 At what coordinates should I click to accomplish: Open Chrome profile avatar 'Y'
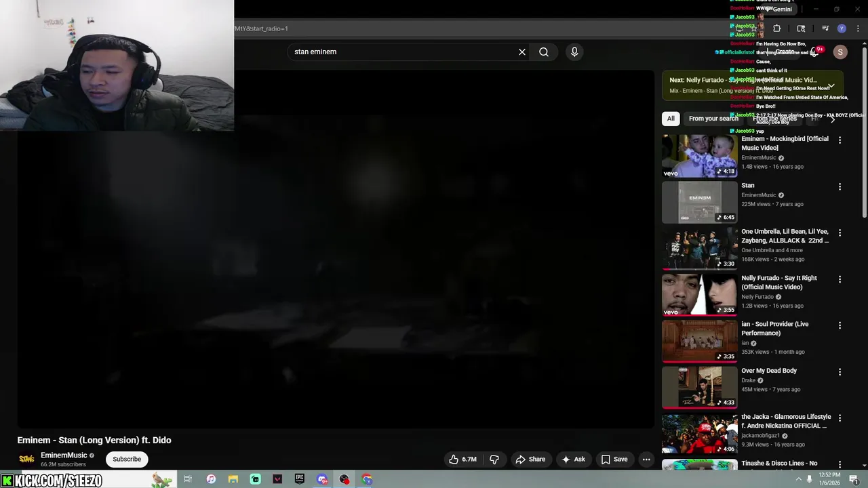(842, 28)
